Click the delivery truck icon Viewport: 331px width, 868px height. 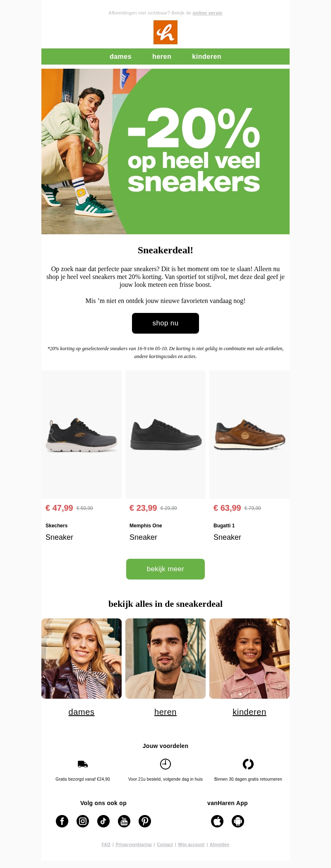[x=83, y=764]
